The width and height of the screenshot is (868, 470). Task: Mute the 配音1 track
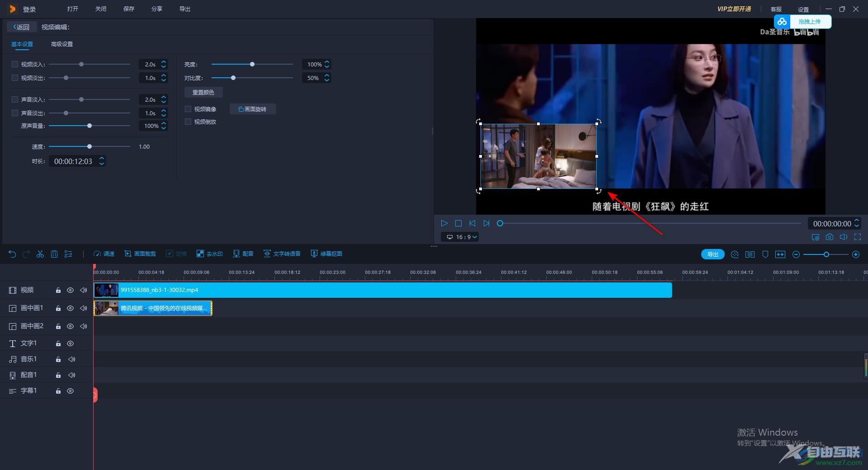(71, 375)
